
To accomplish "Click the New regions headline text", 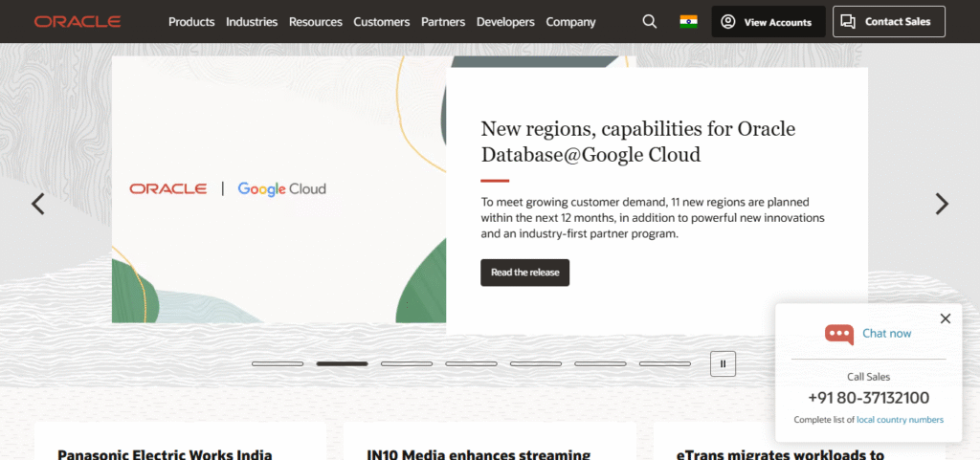I will pos(637,142).
